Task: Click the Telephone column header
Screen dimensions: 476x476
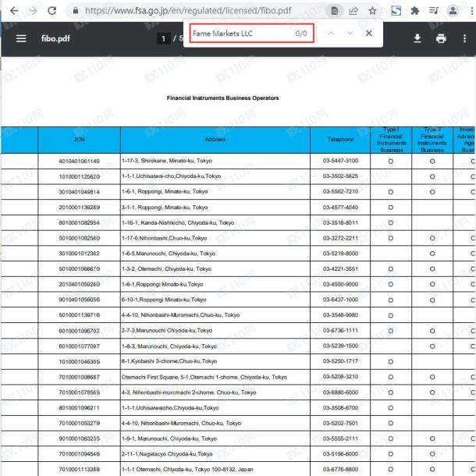Action: click(340, 140)
